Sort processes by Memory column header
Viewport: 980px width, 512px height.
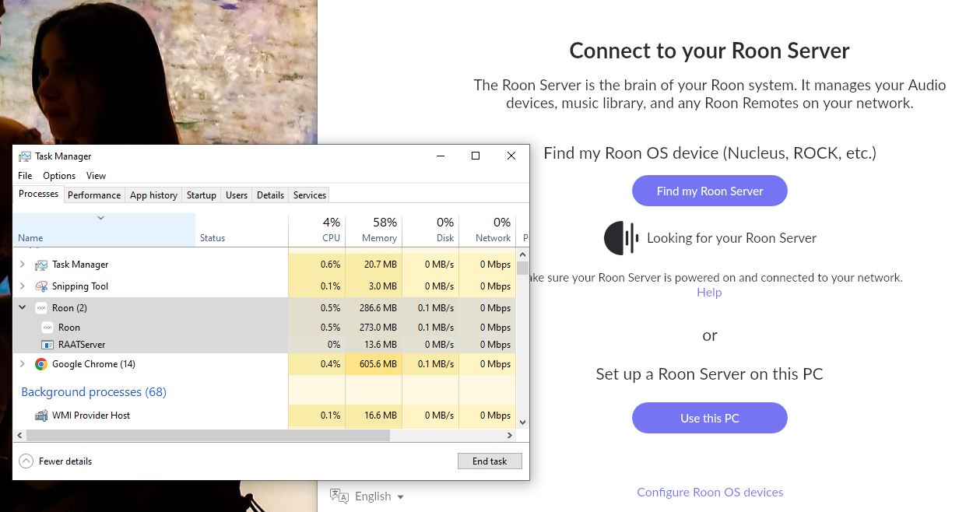click(374, 230)
